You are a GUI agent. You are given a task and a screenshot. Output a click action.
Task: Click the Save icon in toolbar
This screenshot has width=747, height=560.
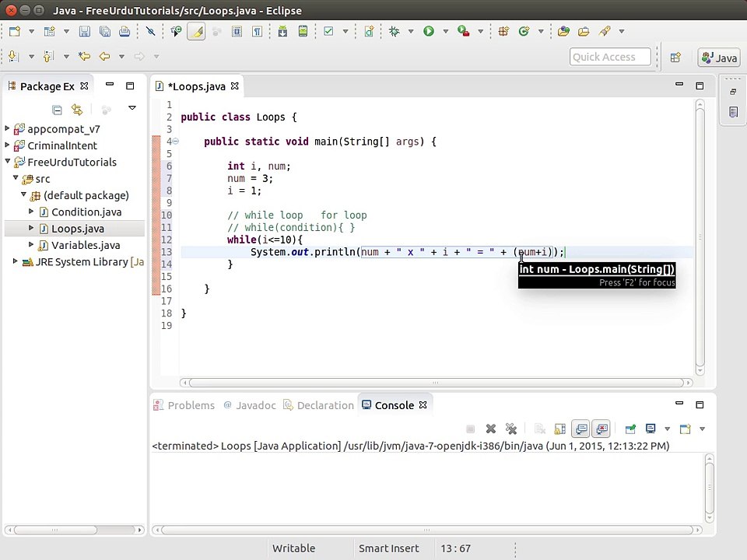click(84, 31)
